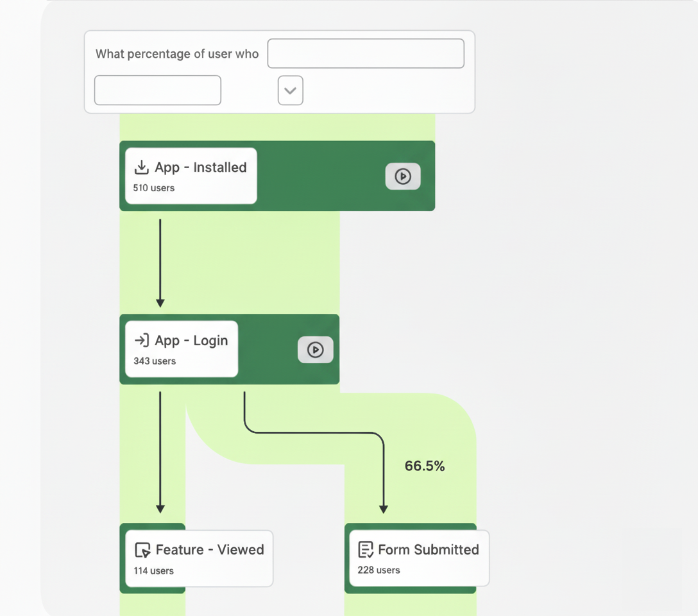Select the login arrow icon on App - Login

142,340
